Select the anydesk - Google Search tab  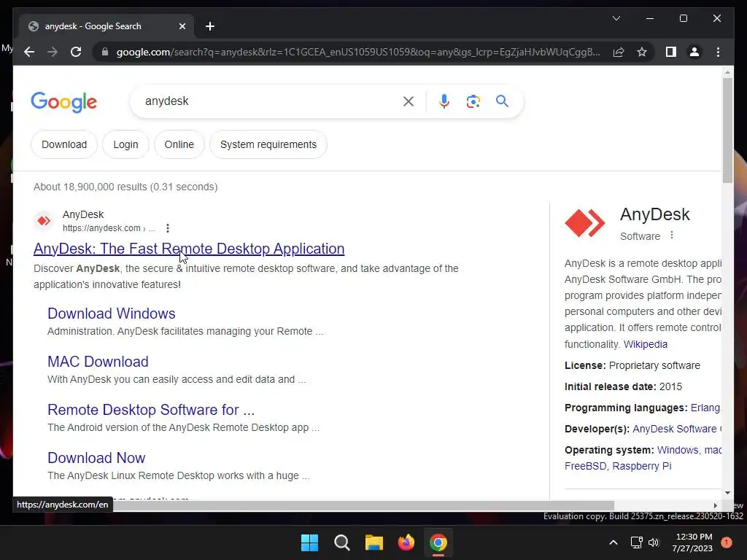tap(107, 26)
